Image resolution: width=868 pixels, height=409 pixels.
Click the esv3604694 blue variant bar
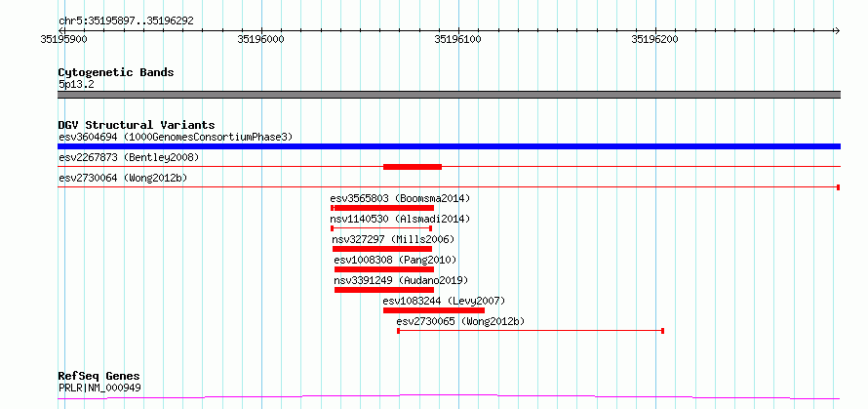click(x=449, y=146)
